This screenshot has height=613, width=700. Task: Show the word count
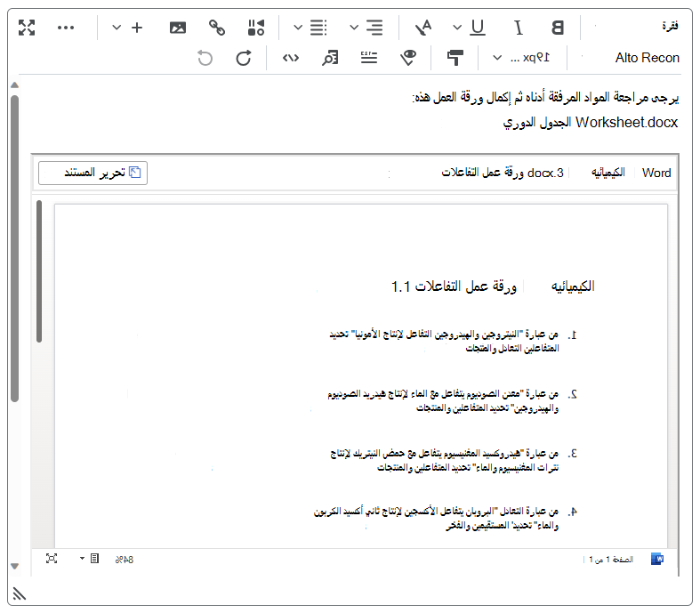click(369, 58)
